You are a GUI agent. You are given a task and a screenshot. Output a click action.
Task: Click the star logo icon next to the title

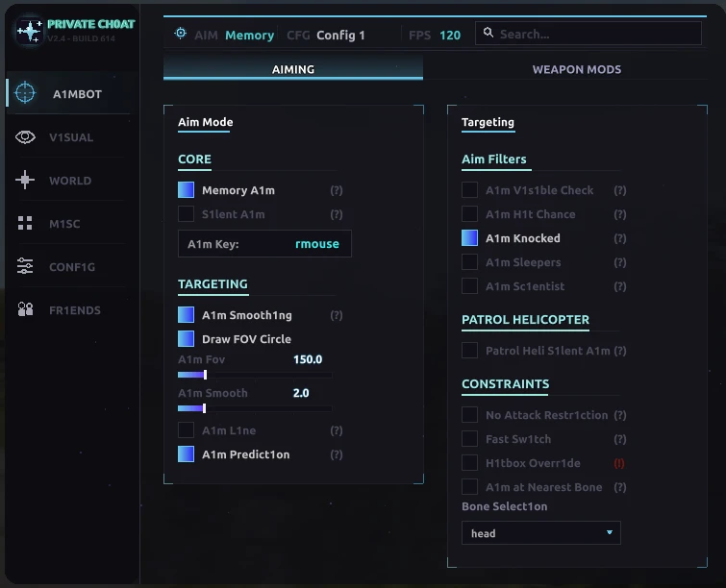(30, 31)
